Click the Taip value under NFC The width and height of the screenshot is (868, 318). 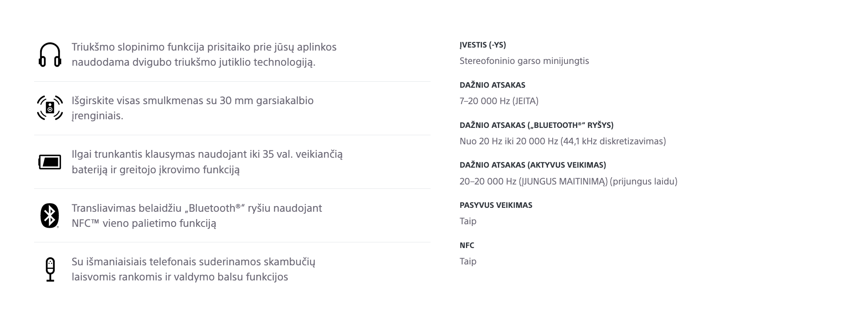(468, 261)
